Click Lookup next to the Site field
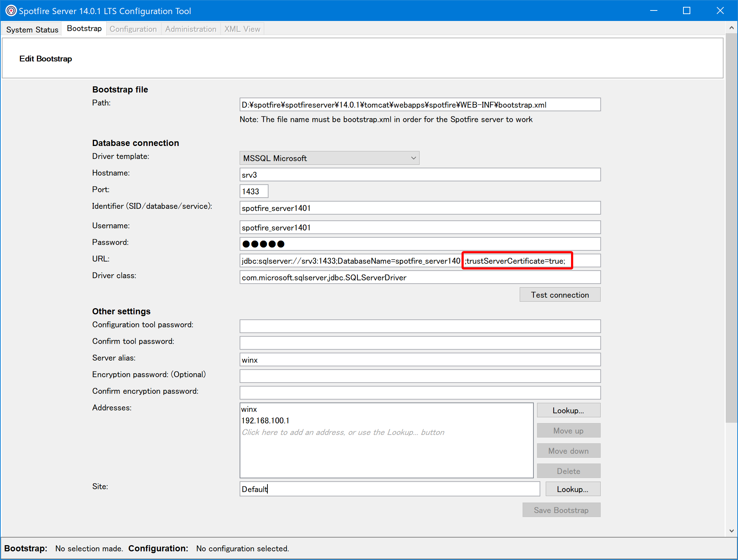The image size is (738, 560). point(572,489)
